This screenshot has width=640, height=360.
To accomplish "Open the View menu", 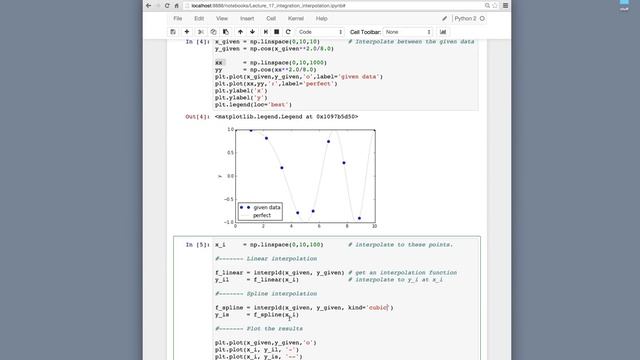I will coord(222,18).
